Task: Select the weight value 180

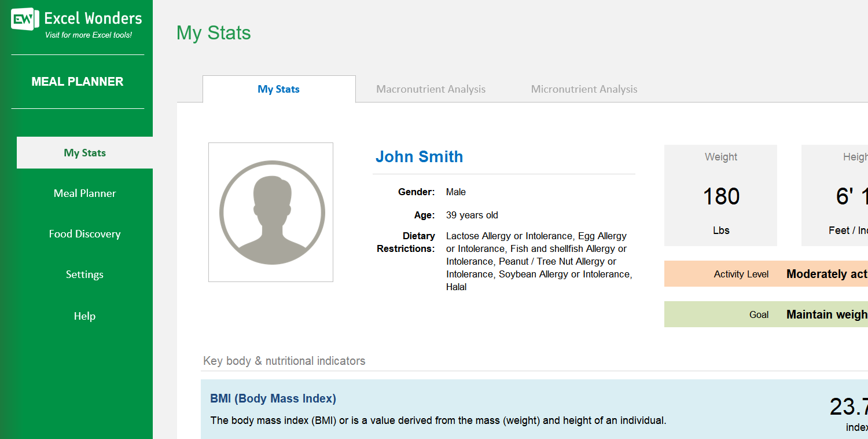Action: click(720, 197)
